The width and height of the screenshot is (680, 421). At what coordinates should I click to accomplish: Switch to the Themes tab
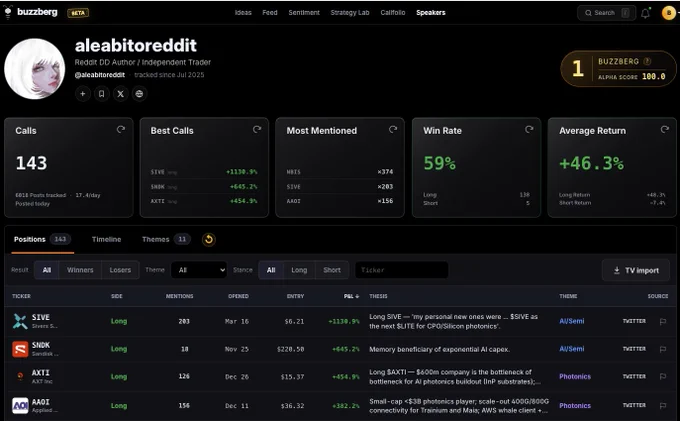166,239
